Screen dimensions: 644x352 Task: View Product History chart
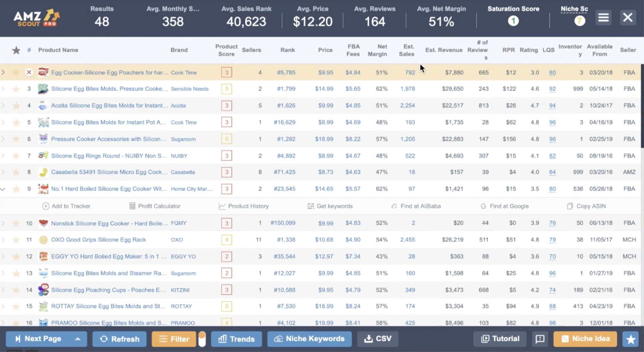pos(244,206)
